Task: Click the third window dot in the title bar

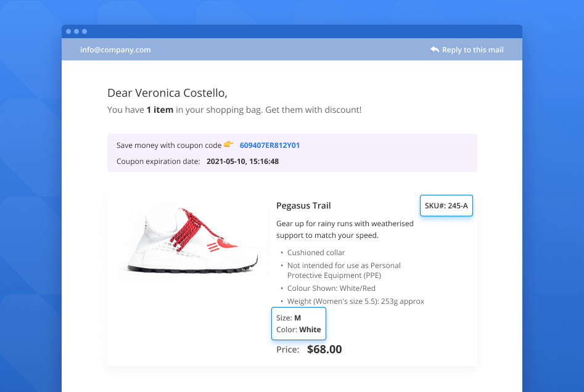Action: [84, 31]
